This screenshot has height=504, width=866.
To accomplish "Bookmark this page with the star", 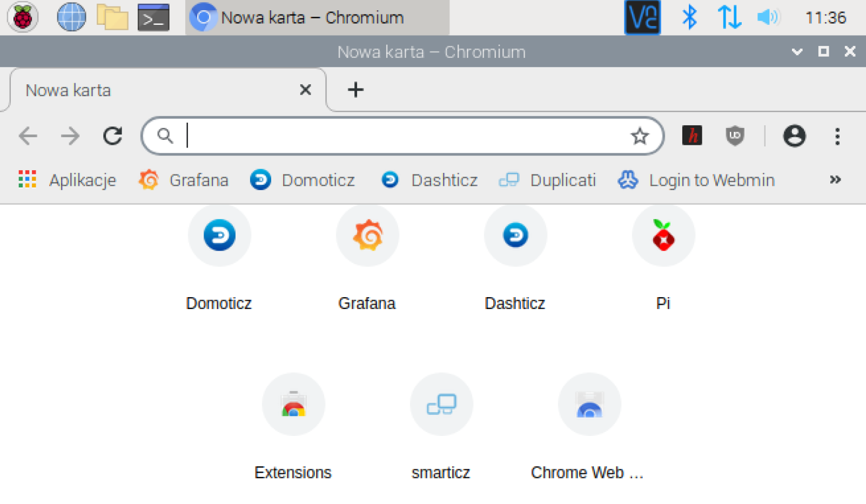I will 640,136.
